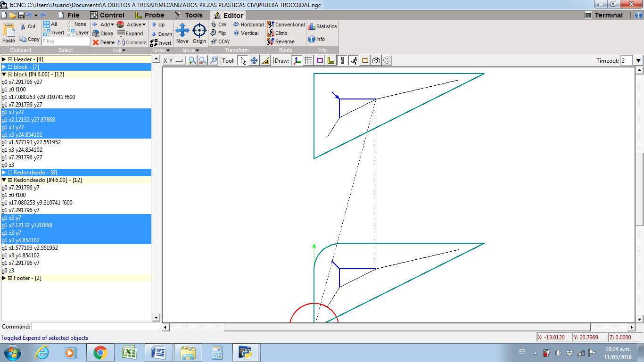
Task: Click the horizontal scrollbar under the canvas
Action: 407,327
